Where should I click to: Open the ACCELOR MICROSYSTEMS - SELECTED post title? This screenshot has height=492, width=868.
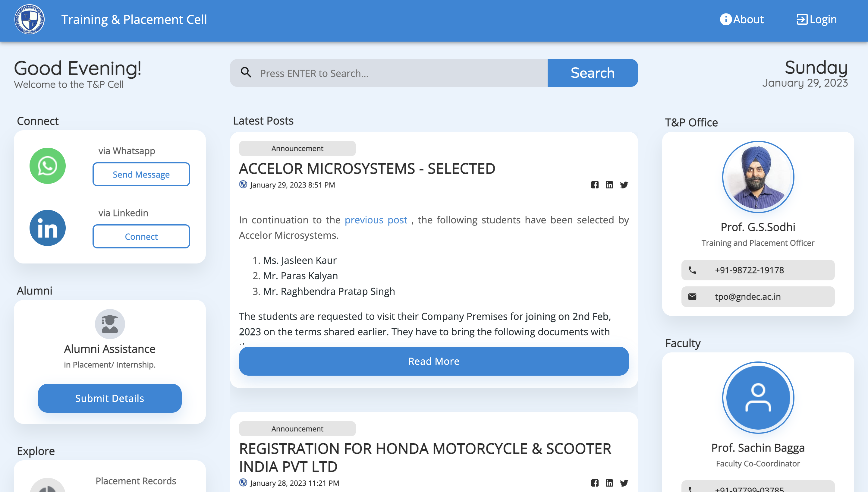point(367,168)
